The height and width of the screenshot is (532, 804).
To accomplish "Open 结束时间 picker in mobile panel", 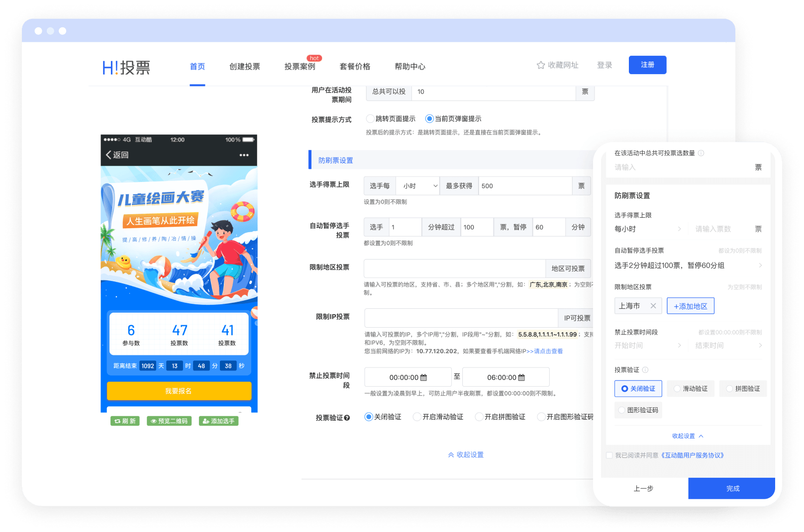I will [x=728, y=346].
